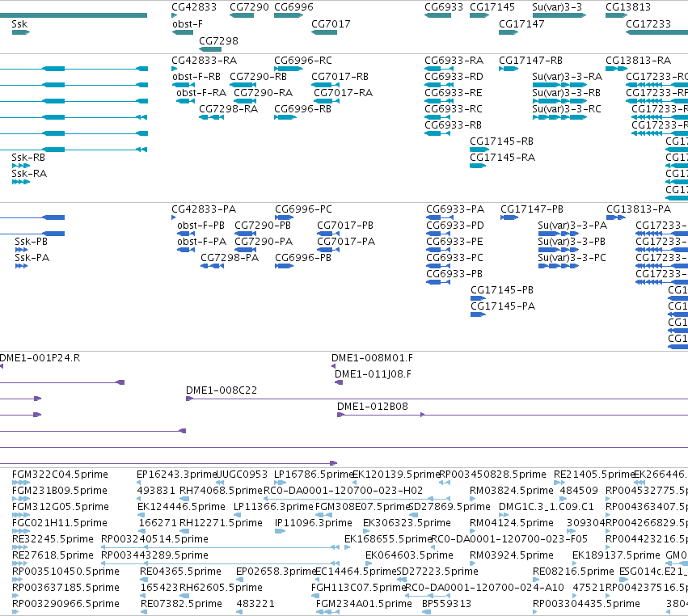This screenshot has height=616, width=688.
Task: Select gene CG17147
Action: click(x=509, y=32)
